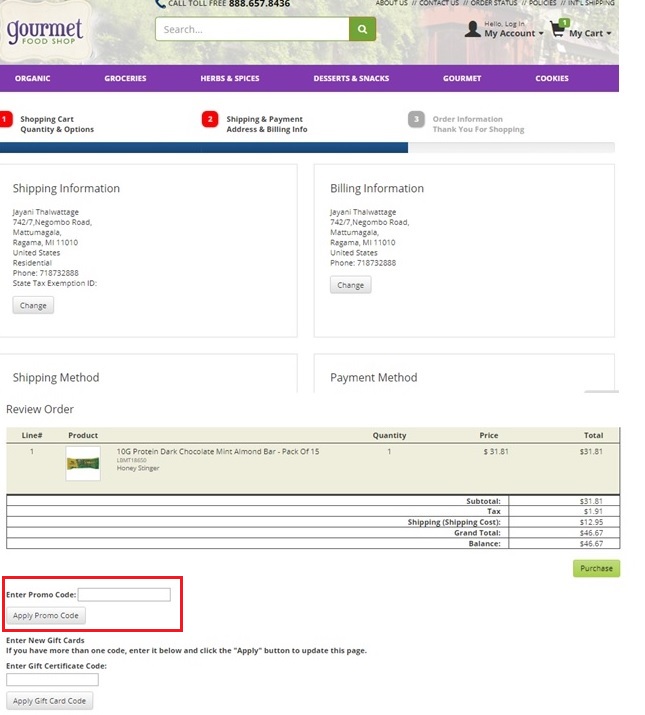
Task: Open the Desserts & Snacks menu
Action: tap(351, 78)
